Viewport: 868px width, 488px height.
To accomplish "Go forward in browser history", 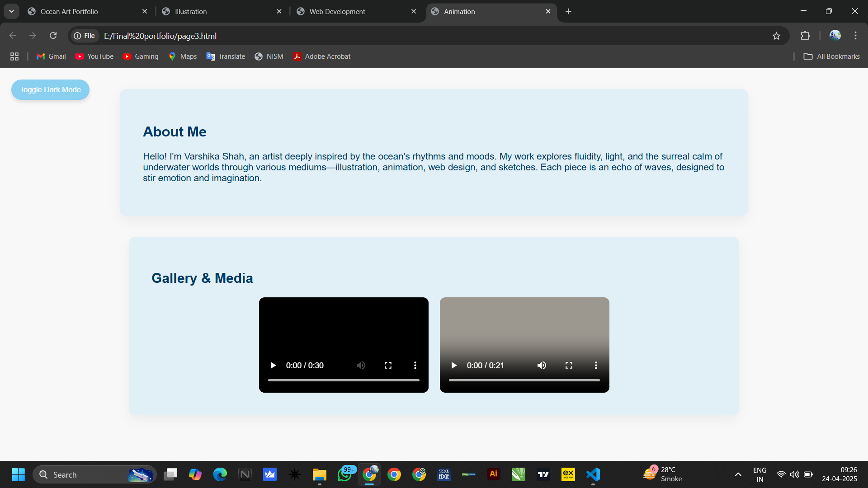I will pyautogui.click(x=33, y=36).
